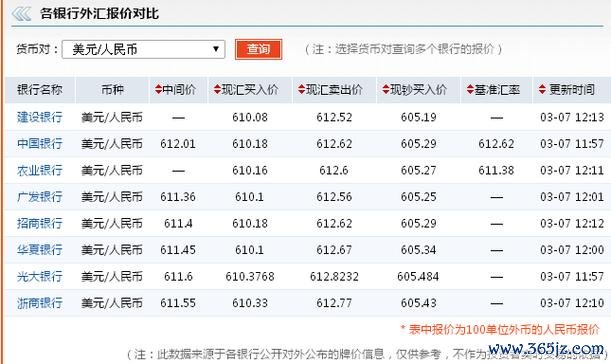Screen dimensions: 611x364
Task: Sort by 中间价 column arrows
Action: click(158, 90)
